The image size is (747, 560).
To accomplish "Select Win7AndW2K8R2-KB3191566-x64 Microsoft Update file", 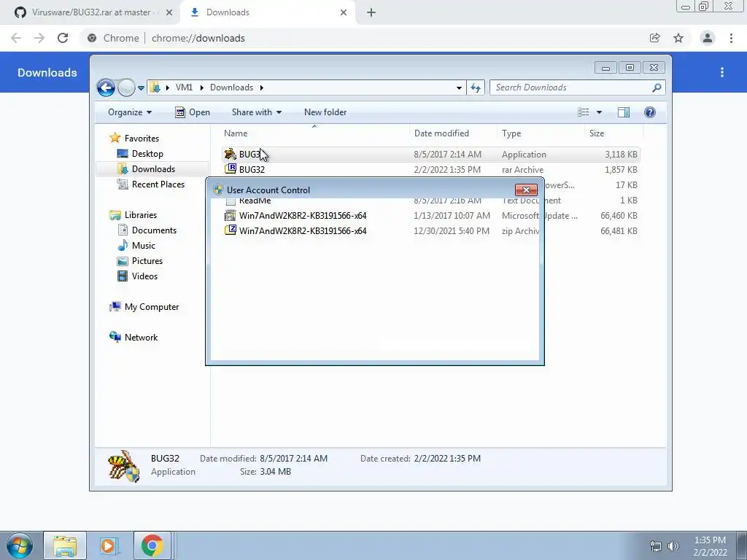I will click(x=430, y=215).
